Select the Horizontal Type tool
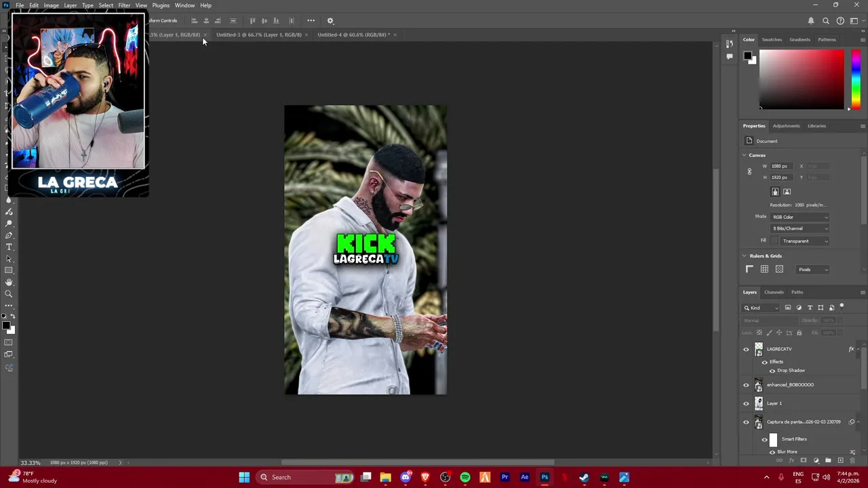868x488 pixels. pyautogui.click(x=9, y=247)
